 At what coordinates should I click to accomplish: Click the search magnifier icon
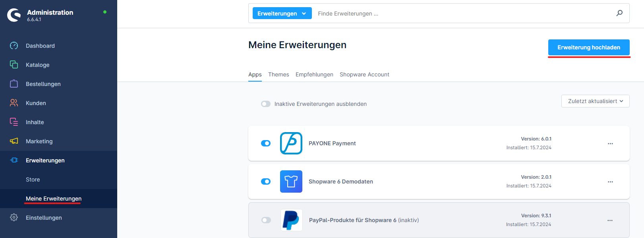[x=619, y=13]
